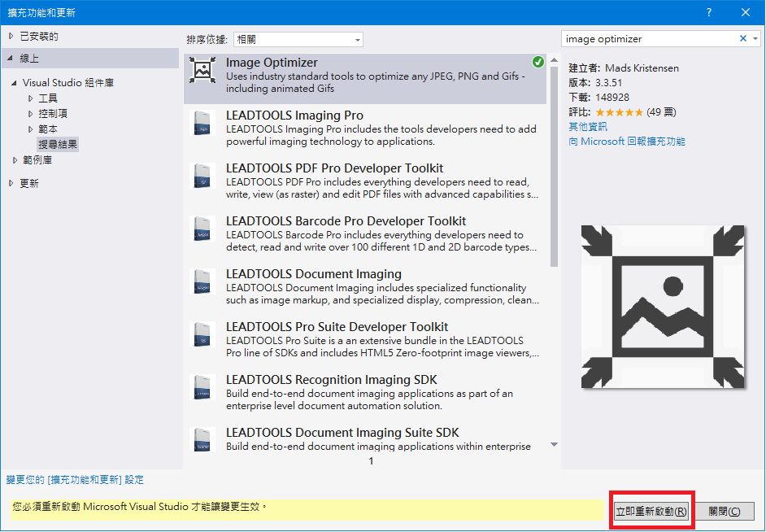Click the restart-required yellow notice text
Viewport: 766px width, 532px height.
coord(140,507)
